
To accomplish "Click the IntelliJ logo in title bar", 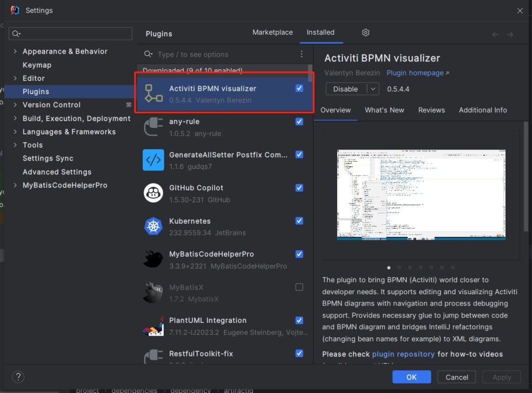I will tap(15, 10).
